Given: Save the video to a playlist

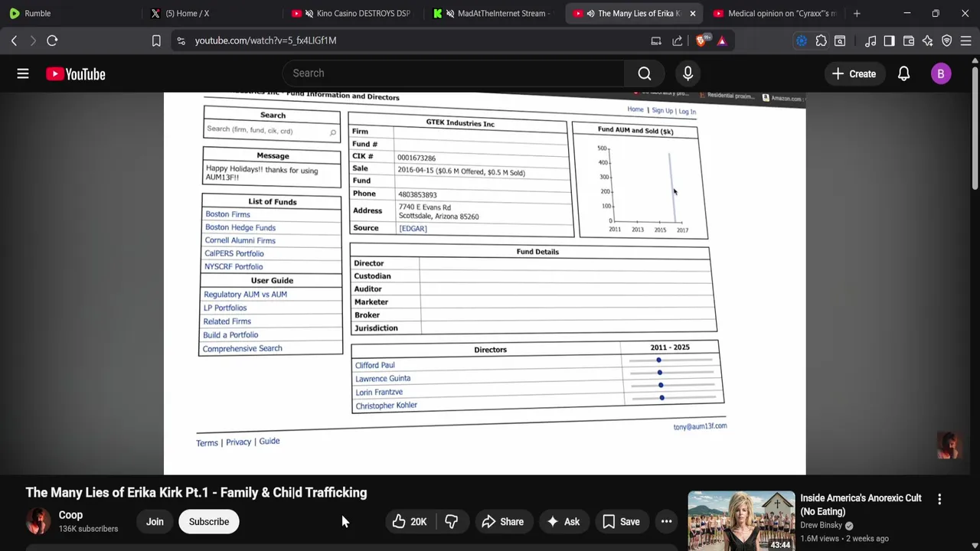Looking at the screenshot, I should (621, 522).
